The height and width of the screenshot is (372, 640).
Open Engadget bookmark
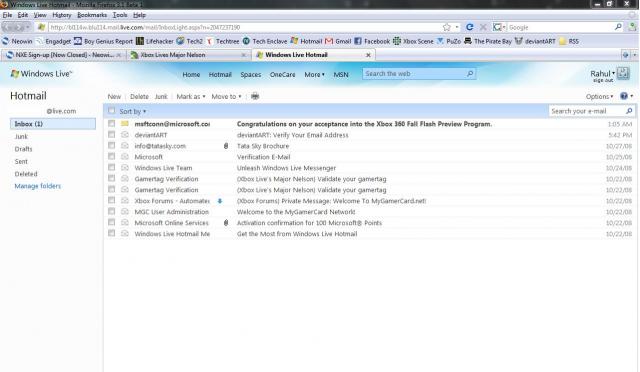pyautogui.click(x=53, y=41)
